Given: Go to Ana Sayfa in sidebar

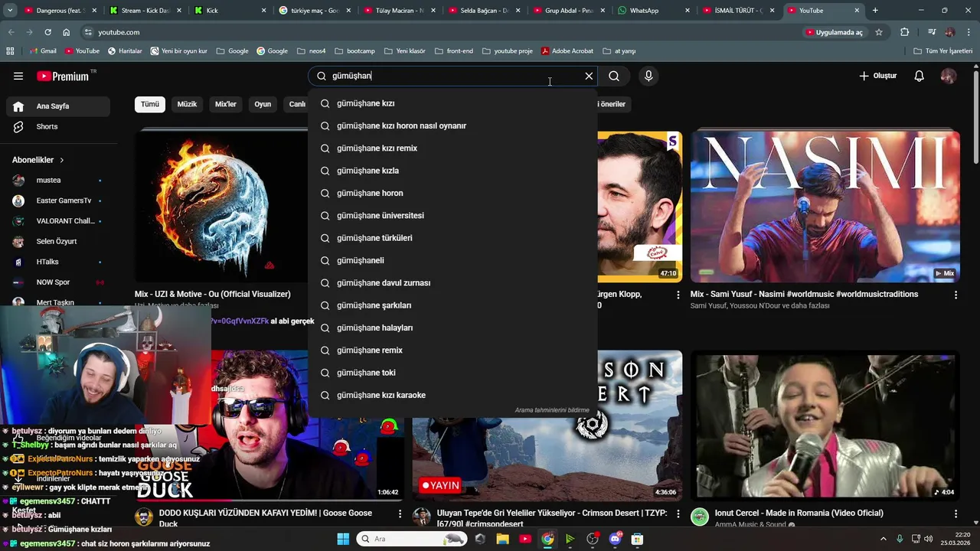Looking at the screenshot, I should point(57,106).
